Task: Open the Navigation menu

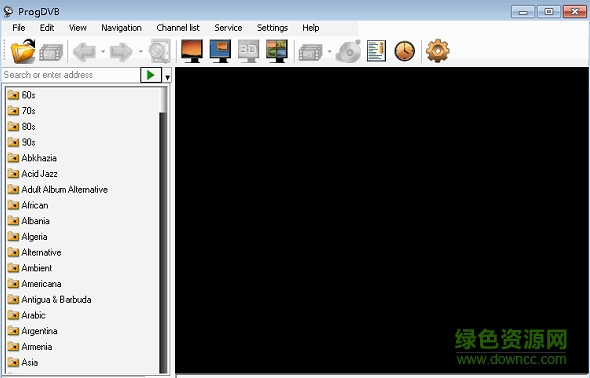Action: click(121, 28)
